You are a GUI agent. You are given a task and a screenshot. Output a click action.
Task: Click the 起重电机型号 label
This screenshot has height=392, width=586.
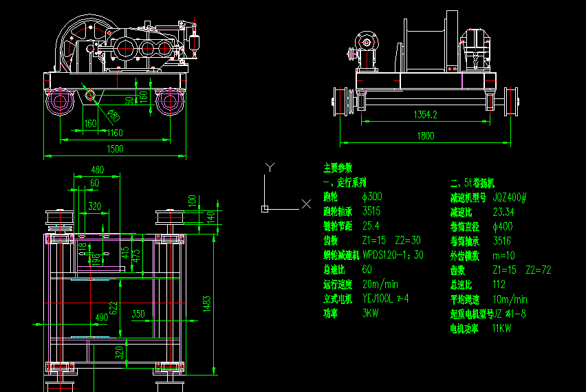click(x=472, y=314)
